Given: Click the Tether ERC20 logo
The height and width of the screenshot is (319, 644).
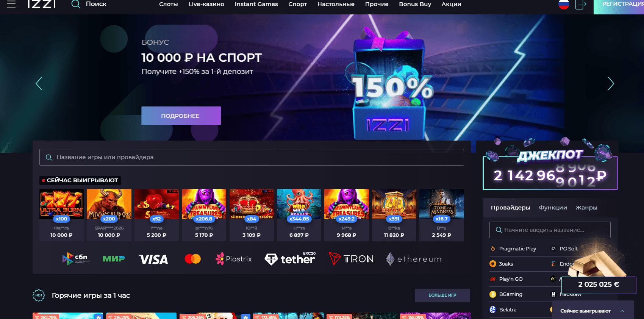Looking at the screenshot, I should coord(290,259).
